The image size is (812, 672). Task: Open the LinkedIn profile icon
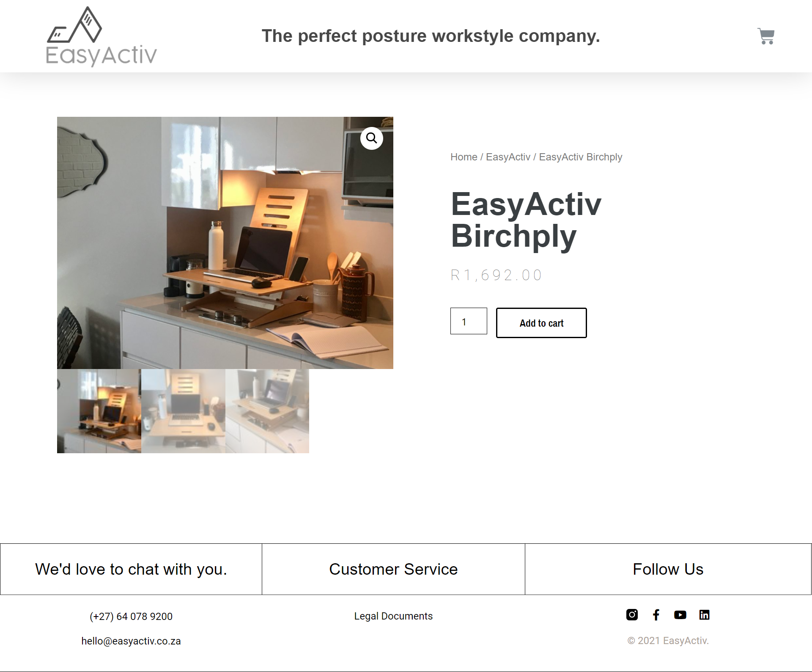click(704, 614)
